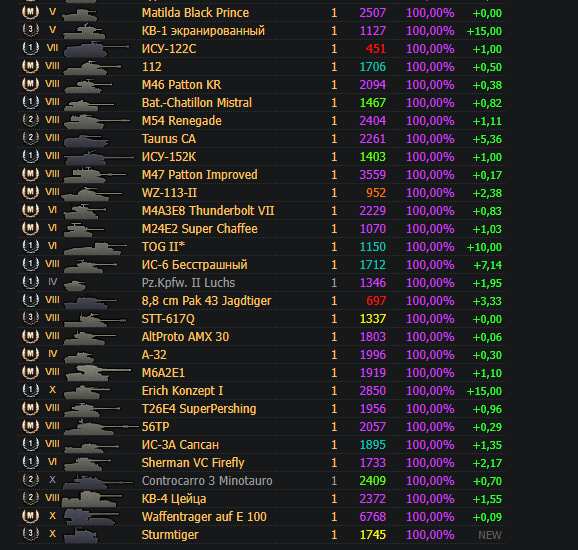The width and height of the screenshot is (578, 550).
Task: Click the TOG II* tank silhouette
Action: pos(95,248)
